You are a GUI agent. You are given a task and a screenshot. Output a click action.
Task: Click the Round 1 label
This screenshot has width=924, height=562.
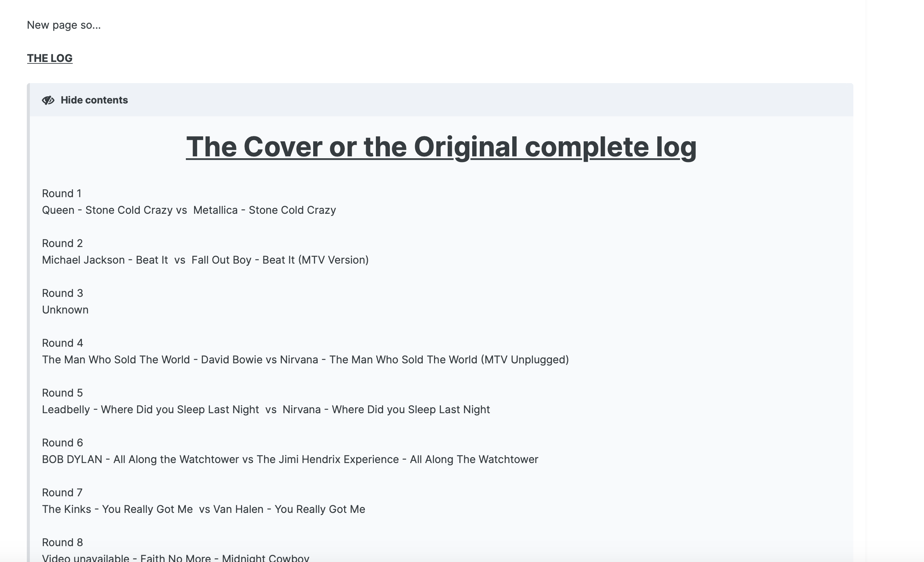tap(62, 193)
